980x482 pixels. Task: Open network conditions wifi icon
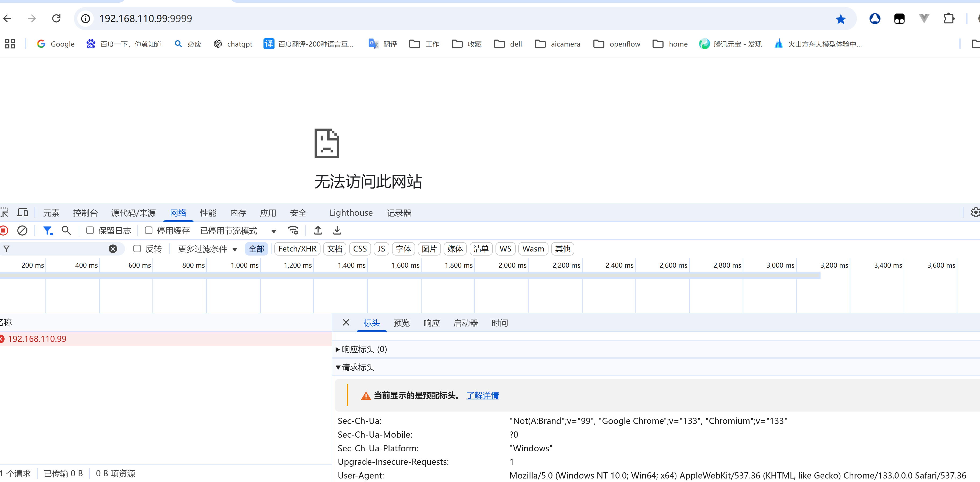point(293,230)
